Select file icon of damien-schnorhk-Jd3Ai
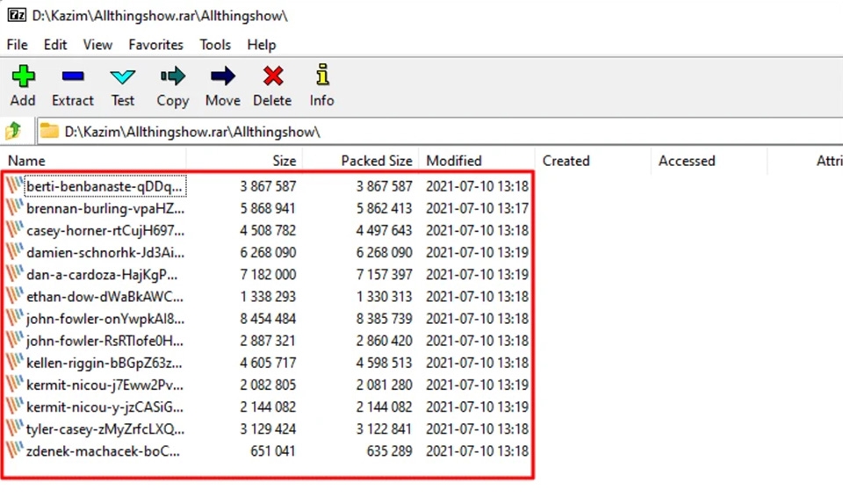 [x=15, y=252]
